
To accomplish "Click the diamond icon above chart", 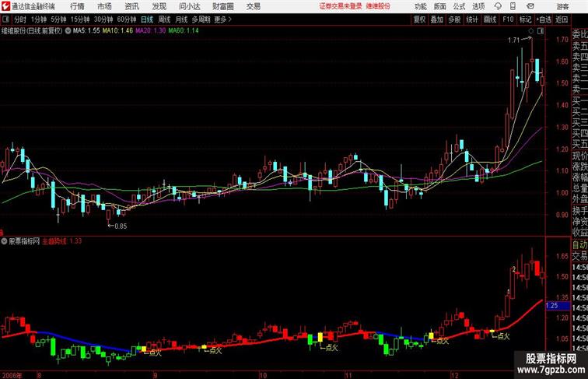I will tap(531, 31).
